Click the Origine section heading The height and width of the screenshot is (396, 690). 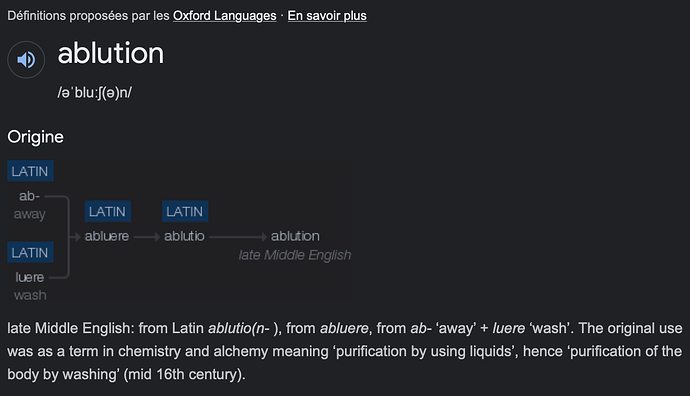click(x=36, y=137)
